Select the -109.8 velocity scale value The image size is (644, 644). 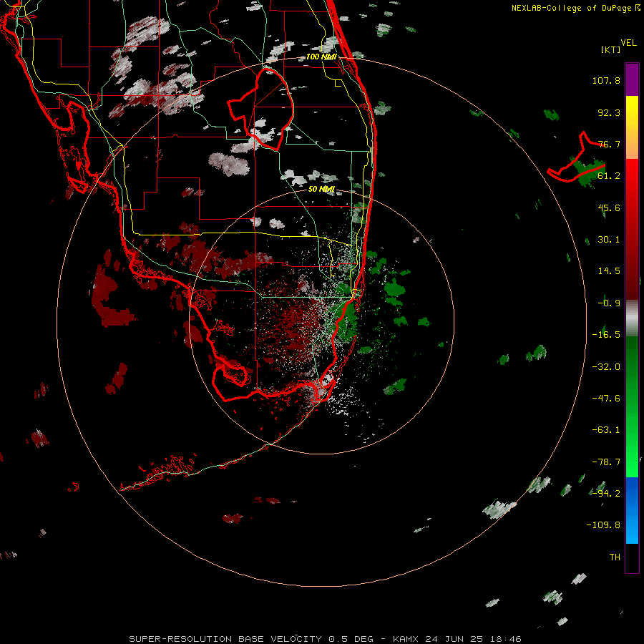click(603, 525)
